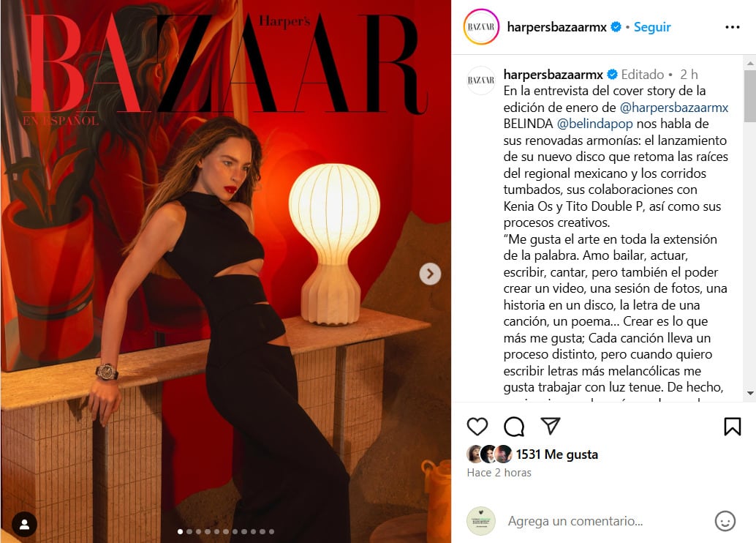Viewport: 756px width, 543px height.
Task: Open comments via the speech bubble icon
Action: click(514, 426)
